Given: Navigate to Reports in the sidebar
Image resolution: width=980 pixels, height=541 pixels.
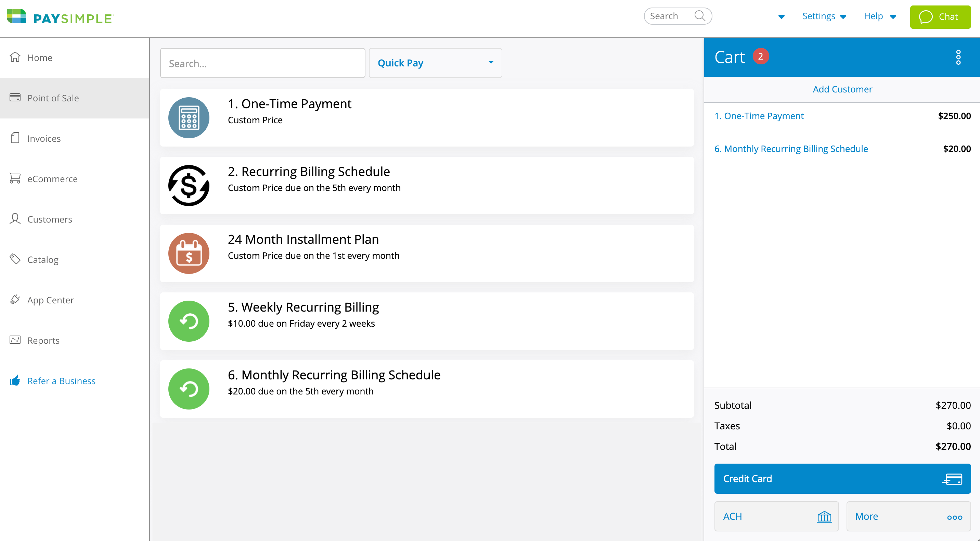Looking at the screenshot, I should pos(43,340).
